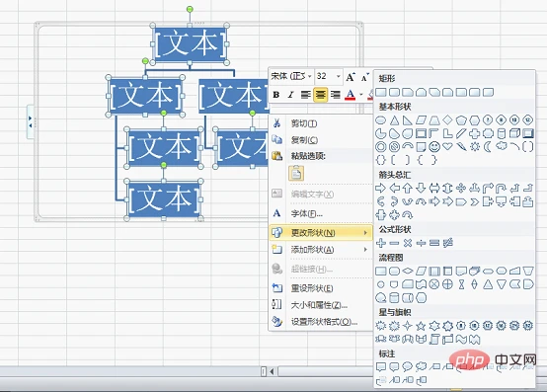
Task: Select the Left-Right Arrow shape
Action: point(434,189)
